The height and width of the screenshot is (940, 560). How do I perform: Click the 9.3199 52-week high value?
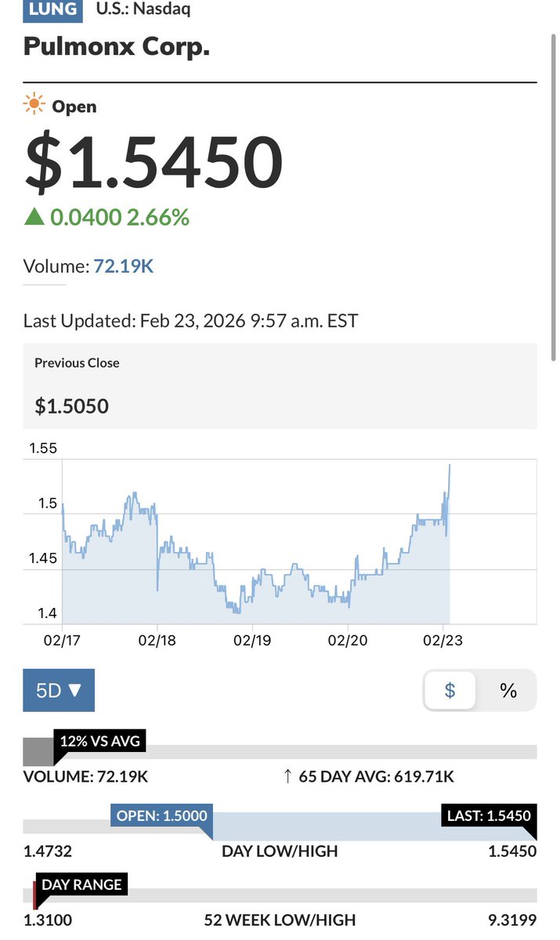pos(512,920)
